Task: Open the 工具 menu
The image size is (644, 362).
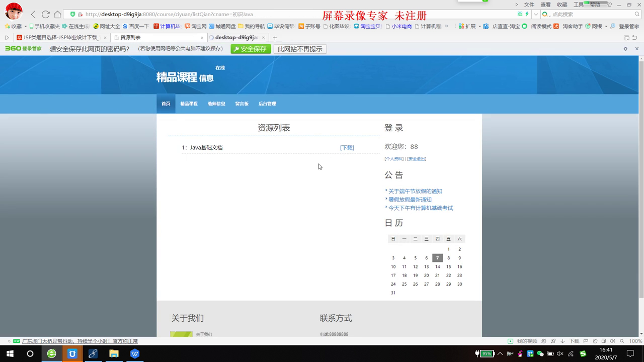Action: click(579, 5)
